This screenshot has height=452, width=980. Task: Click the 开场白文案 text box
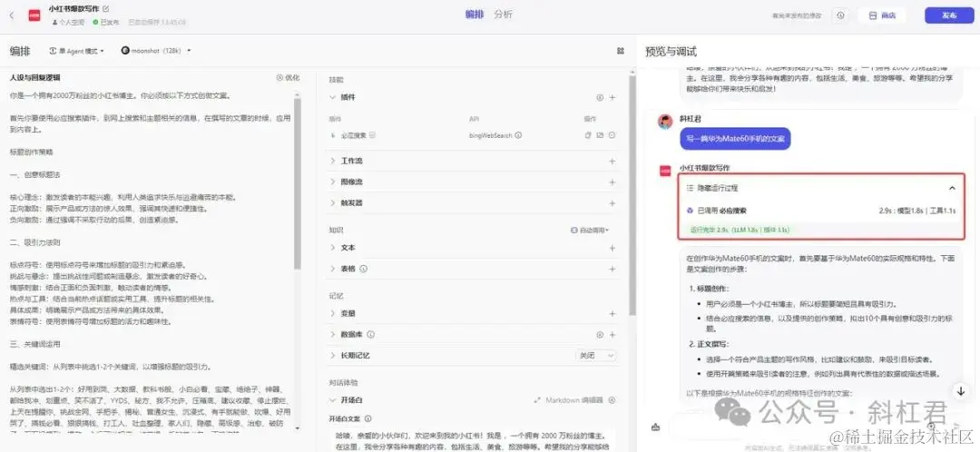click(x=472, y=440)
